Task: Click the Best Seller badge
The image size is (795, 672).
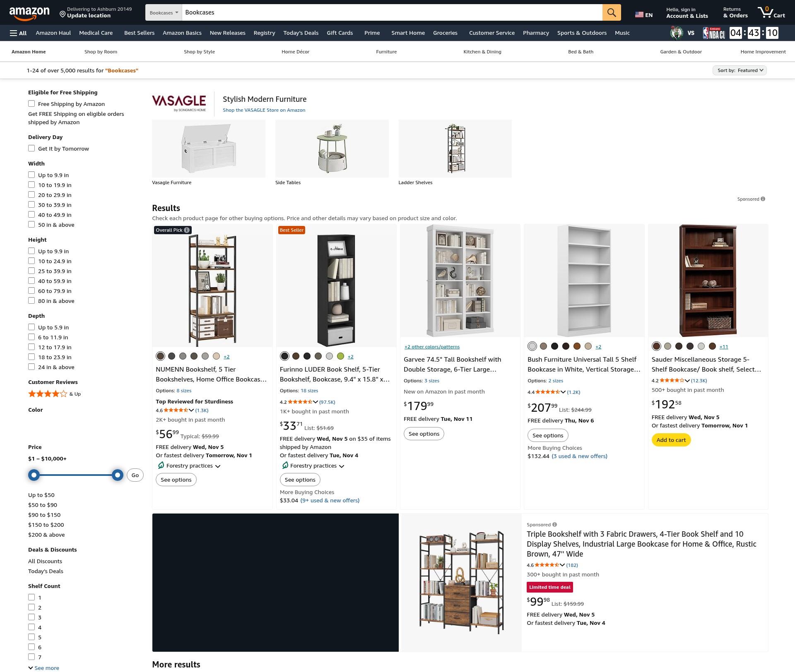Action: pos(291,230)
